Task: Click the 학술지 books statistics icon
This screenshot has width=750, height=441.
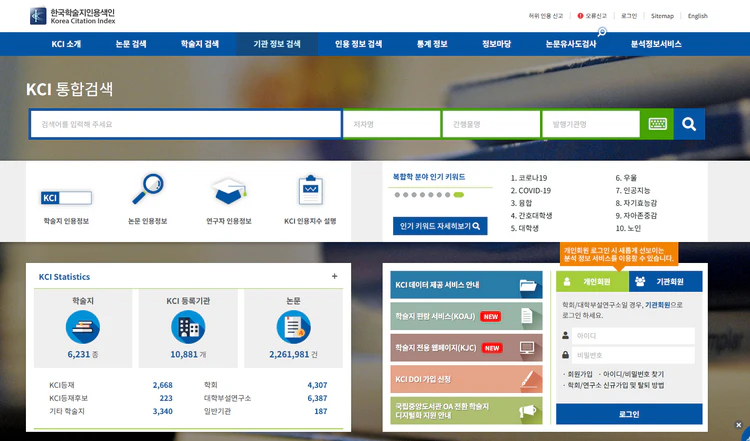Action: pyautogui.click(x=83, y=327)
